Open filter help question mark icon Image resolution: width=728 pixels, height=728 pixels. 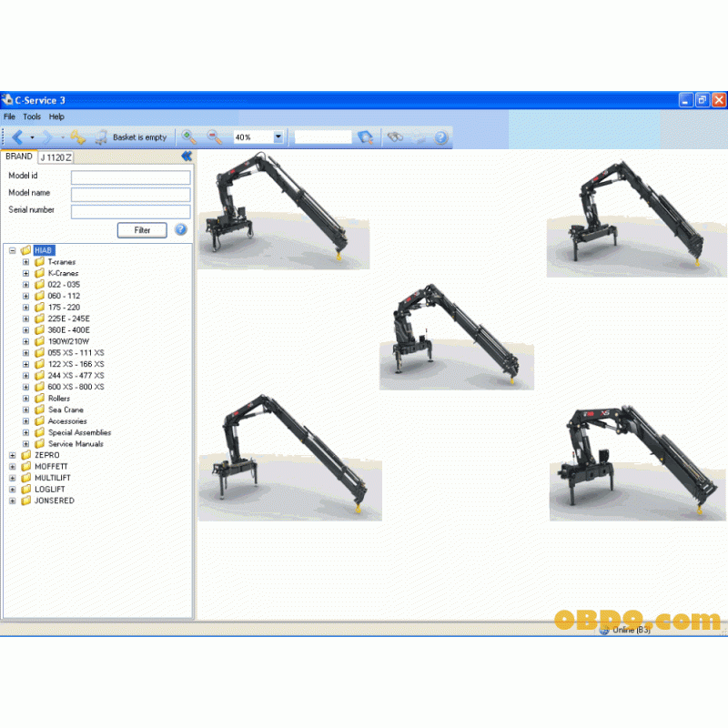pyautogui.click(x=180, y=229)
